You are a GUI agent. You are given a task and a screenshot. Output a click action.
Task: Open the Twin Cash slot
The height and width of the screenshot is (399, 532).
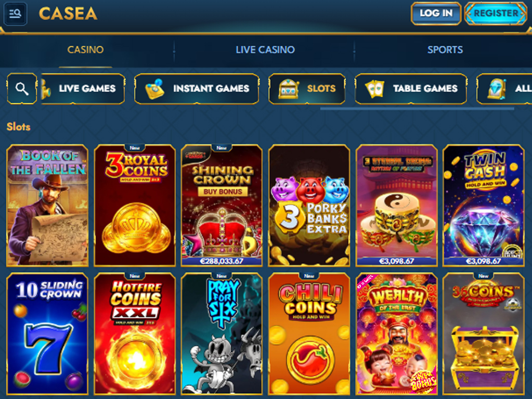[x=484, y=205]
